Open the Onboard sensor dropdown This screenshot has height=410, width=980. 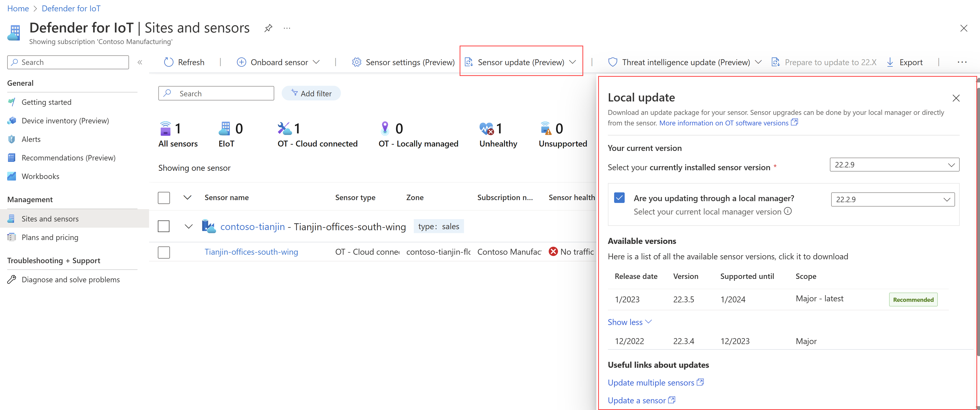[278, 62]
